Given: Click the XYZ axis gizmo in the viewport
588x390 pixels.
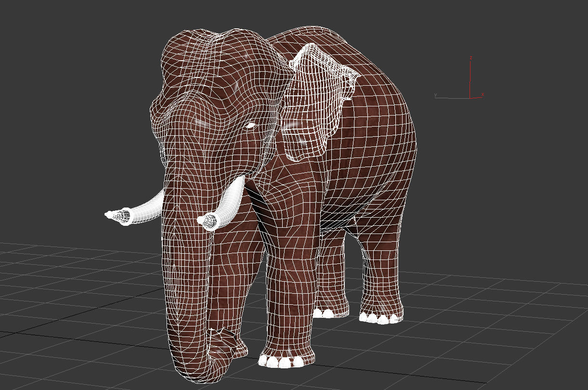Looking at the screenshot, I should pyautogui.click(x=459, y=78).
